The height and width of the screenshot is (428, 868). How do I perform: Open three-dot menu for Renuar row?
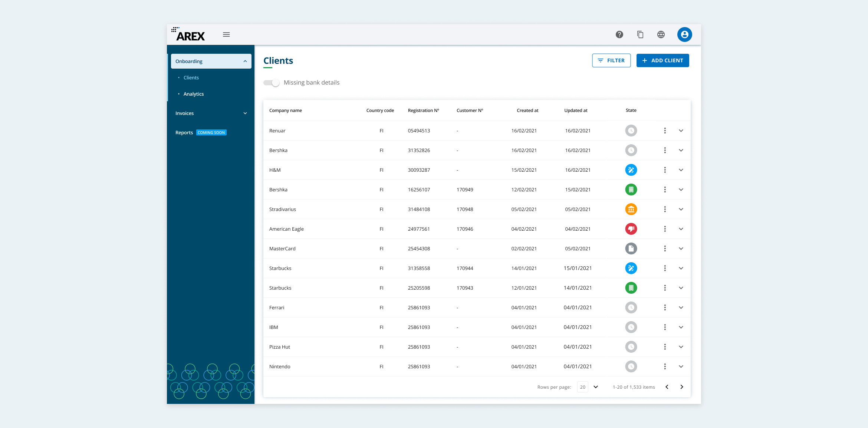665,131
